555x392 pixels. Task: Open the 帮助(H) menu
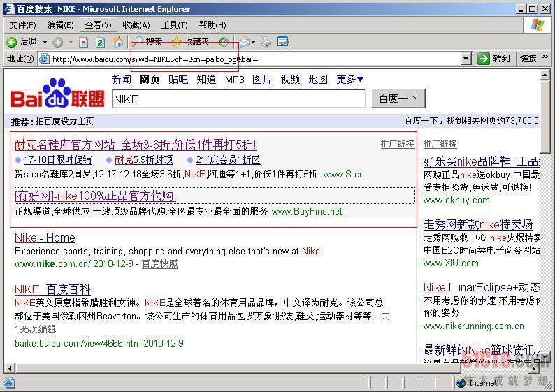tap(212, 25)
